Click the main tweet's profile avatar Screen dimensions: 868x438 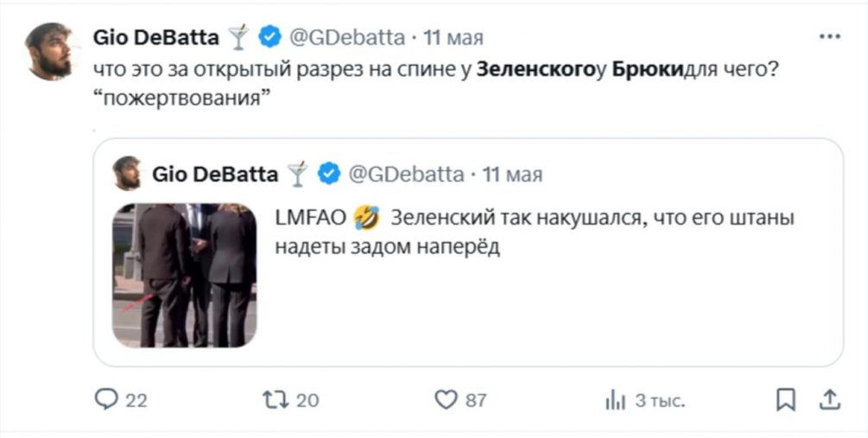(x=51, y=52)
